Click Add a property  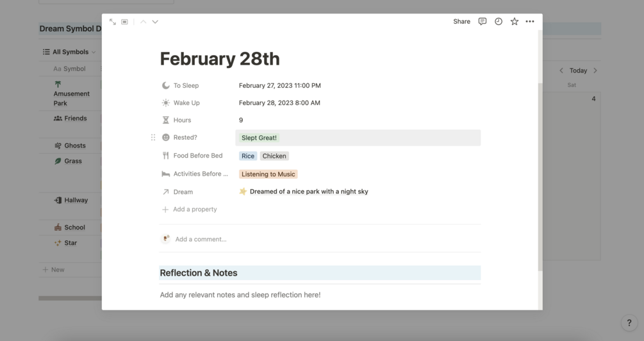coord(195,210)
